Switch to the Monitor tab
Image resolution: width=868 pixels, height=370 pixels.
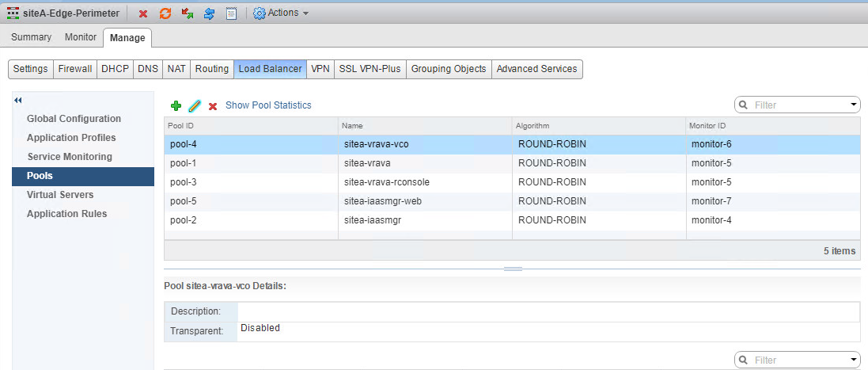point(81,37)
